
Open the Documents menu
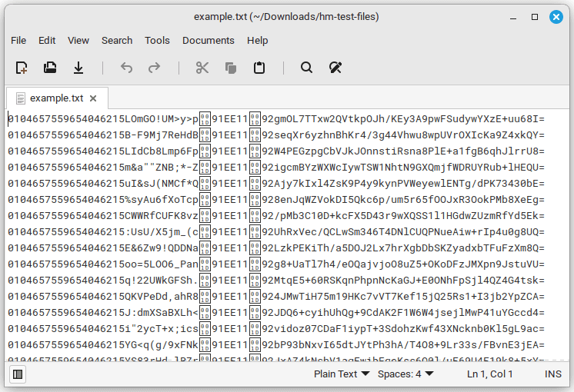pyautogui.click(x=208, y=40)
